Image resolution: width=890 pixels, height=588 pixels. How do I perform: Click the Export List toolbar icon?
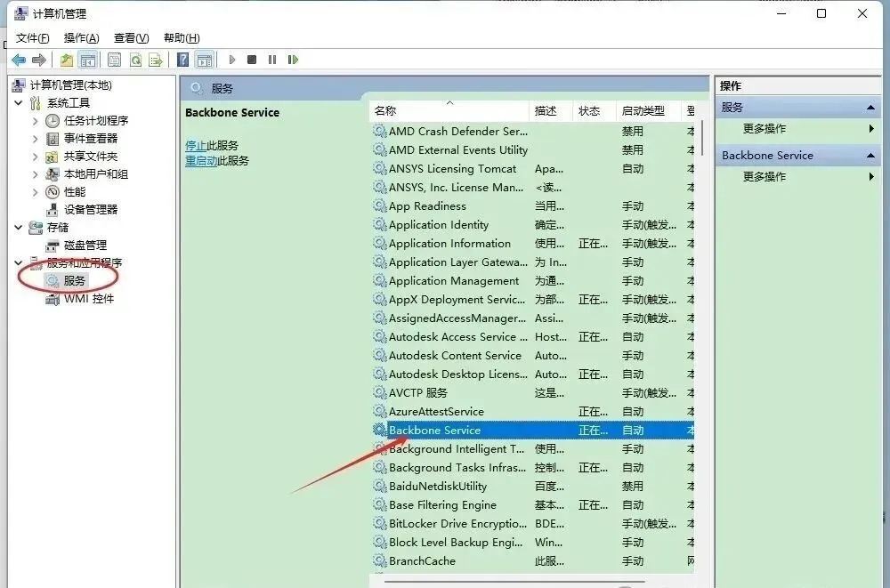tap(156, 60)
